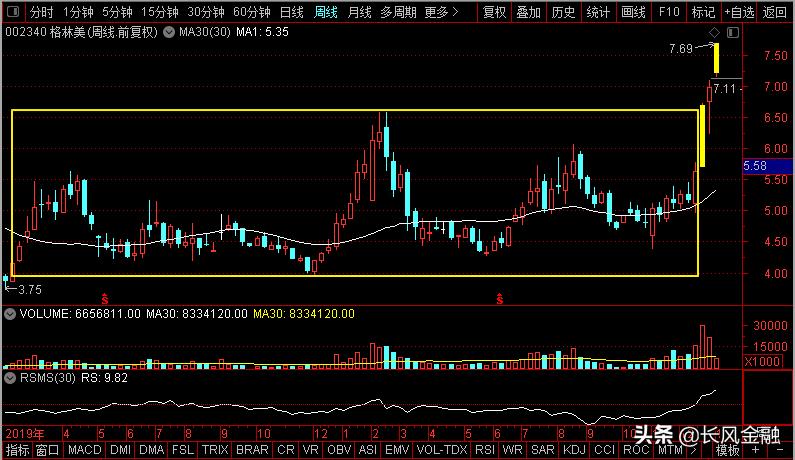
Task: Click the diamond icon above the chart
Action: (714, 32)
